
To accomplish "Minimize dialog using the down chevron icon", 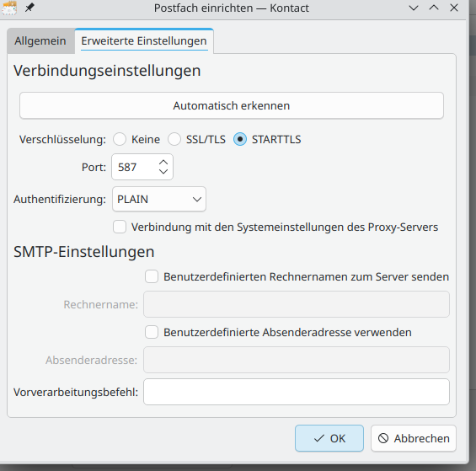I will pyautogui.click(x=414, y=8).
